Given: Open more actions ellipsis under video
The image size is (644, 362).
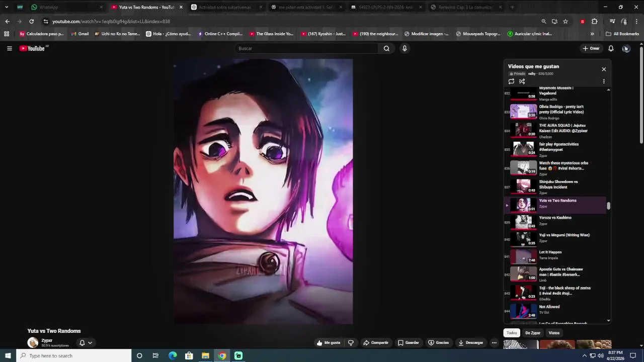Looking at the screenshot, I should click(x=494, y=343).
